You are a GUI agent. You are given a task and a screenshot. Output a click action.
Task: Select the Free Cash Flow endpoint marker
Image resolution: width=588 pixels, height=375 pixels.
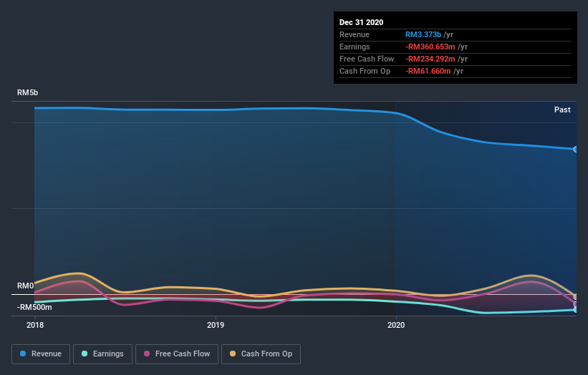576,304
